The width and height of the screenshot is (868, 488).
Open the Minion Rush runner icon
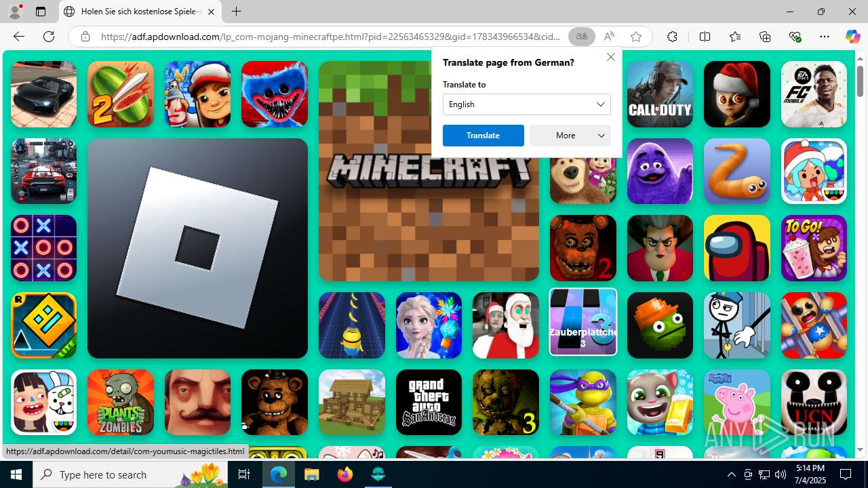[352, 325]
